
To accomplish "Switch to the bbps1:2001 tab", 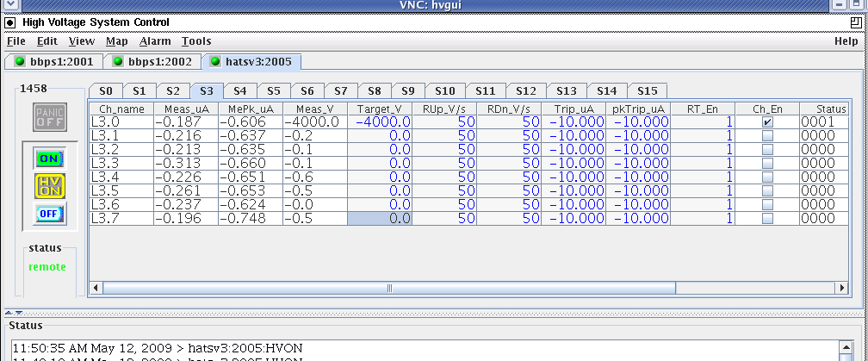I will [x=53, y=61].
